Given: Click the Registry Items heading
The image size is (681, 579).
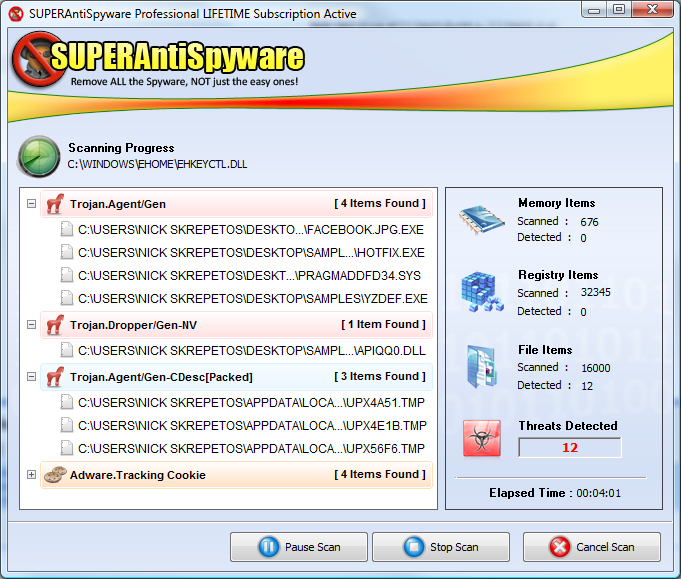Looking at the screenshot, I should click(558, 275).
